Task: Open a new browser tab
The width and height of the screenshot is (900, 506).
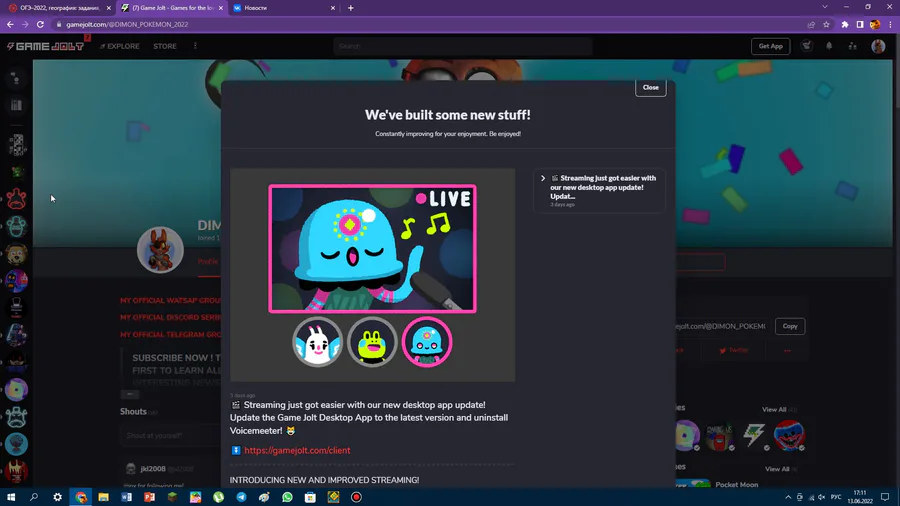Action: click(x=351, y=8)
